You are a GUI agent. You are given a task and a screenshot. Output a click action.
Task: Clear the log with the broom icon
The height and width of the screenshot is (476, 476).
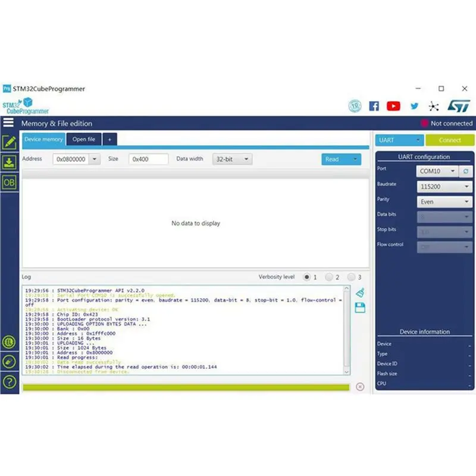pos(361,293)
